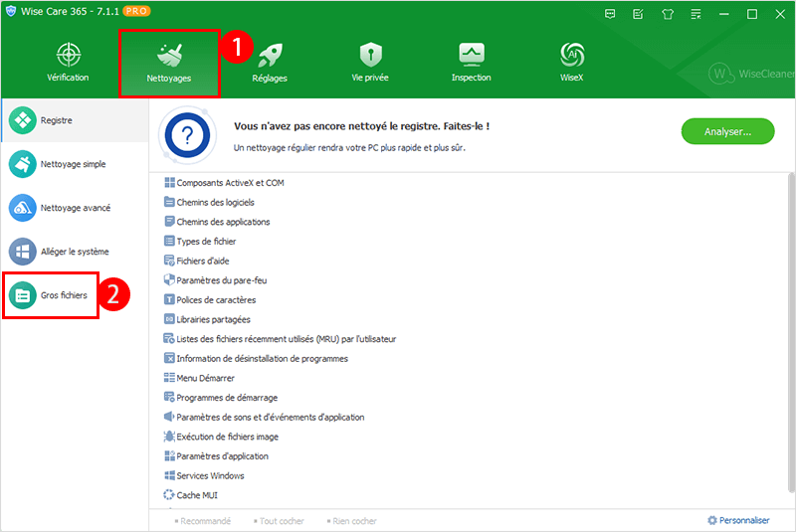796x532 pixels.
Task: Click the Rien cocher link
Action: point(352,521)
